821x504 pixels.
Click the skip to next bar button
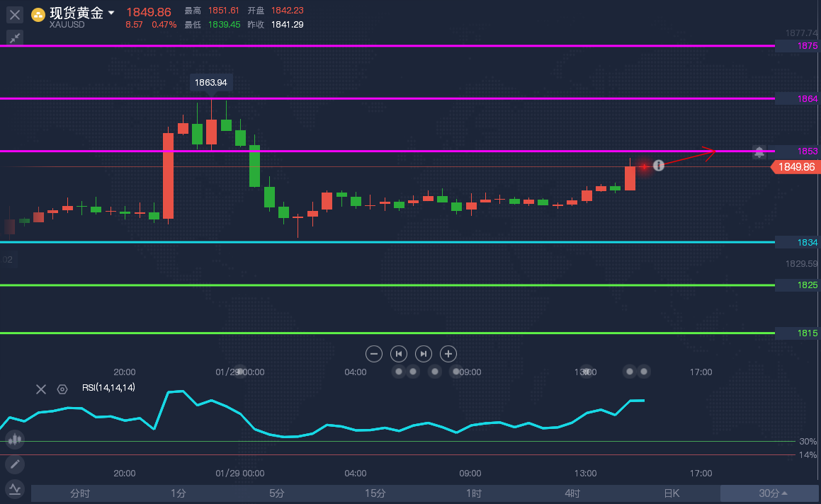423,354
